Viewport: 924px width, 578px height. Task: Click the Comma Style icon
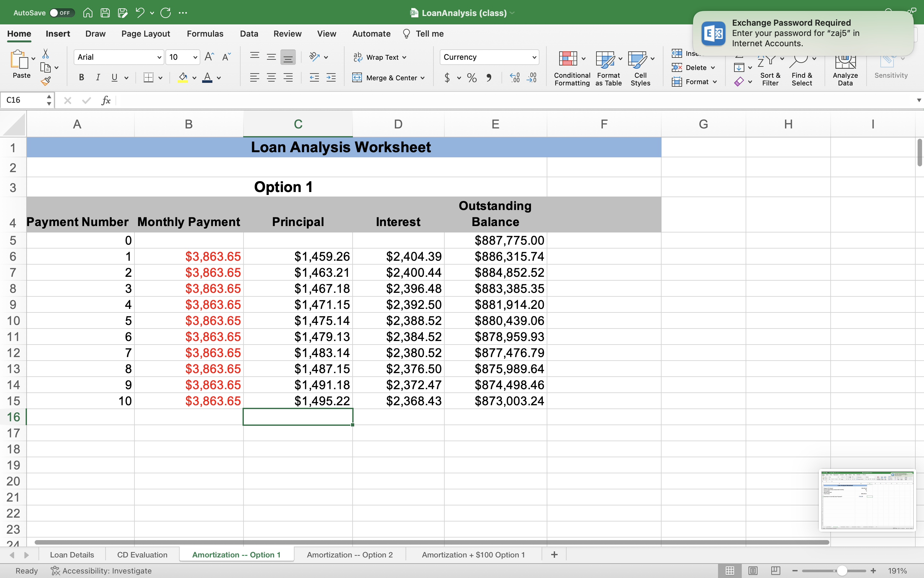[x=489, y=78]
